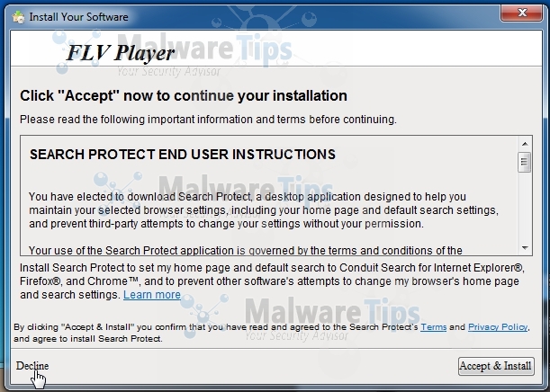Screen dimensions: 550x392
Task: Open the Learn more link
Action: click(x=152, y=295)
